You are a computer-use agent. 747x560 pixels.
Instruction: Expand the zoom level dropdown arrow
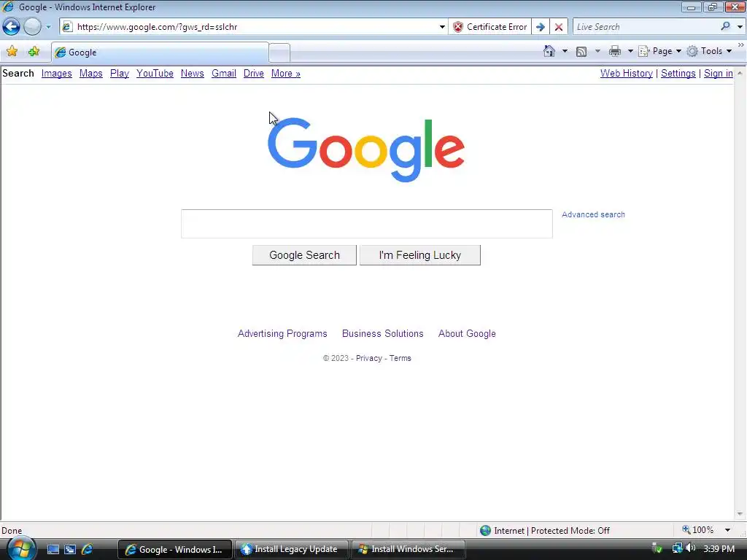point(727,530)
